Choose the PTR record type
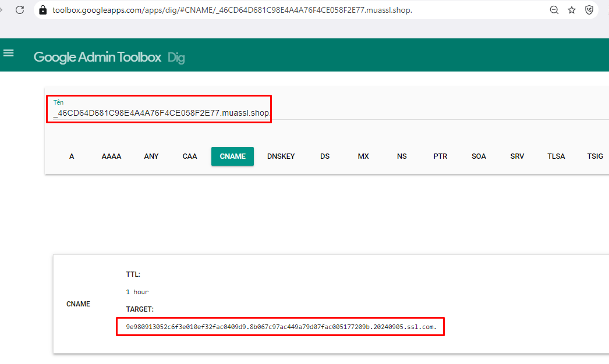Screen dimensions: 609x364 click(440, 156)
